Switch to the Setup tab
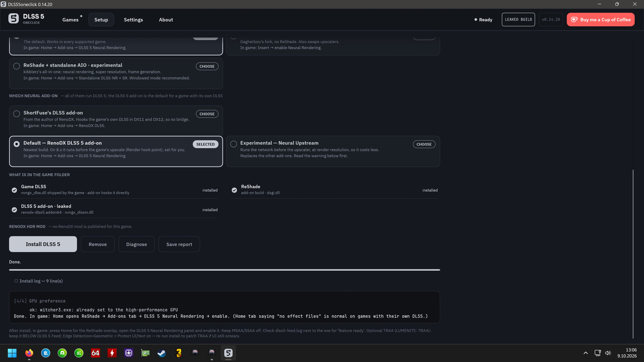 tap(101, 20)
